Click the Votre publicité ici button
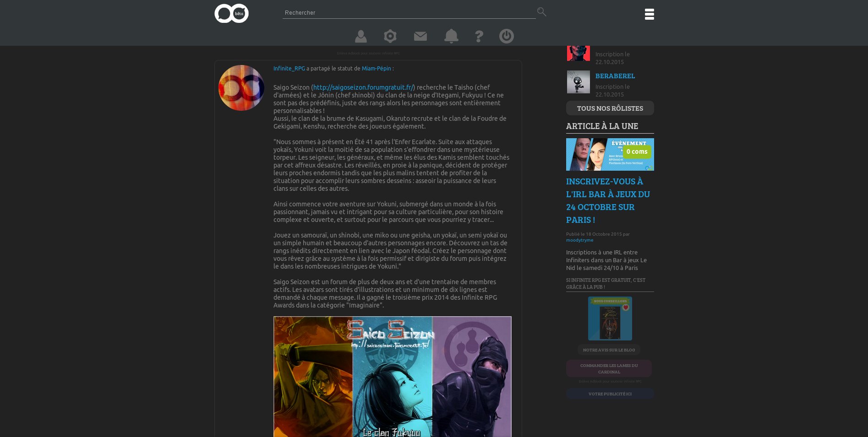The width and height of the screenshot is (868, 437). coord(610,394)
